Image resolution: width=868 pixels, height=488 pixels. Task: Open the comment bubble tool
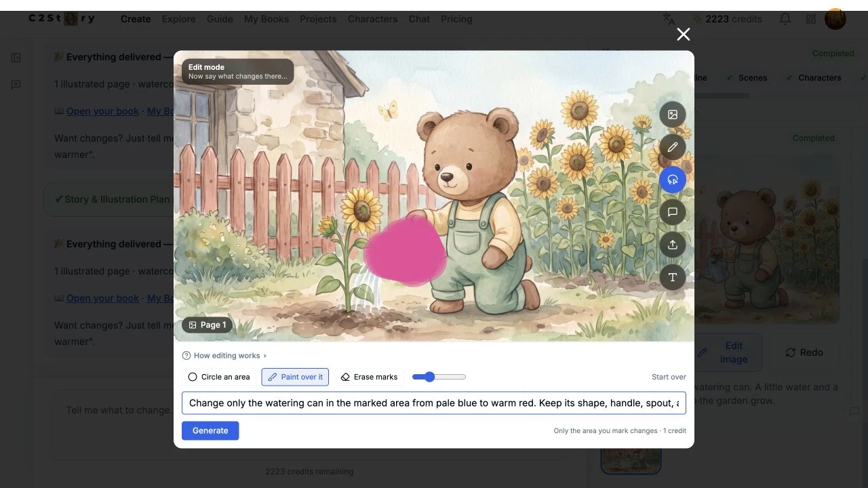click(673, 212)
